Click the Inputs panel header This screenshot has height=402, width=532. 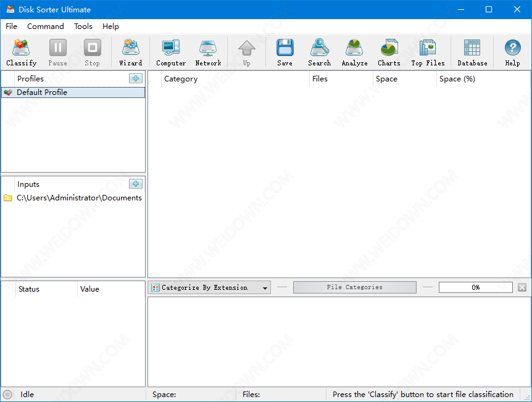[28, 184]
